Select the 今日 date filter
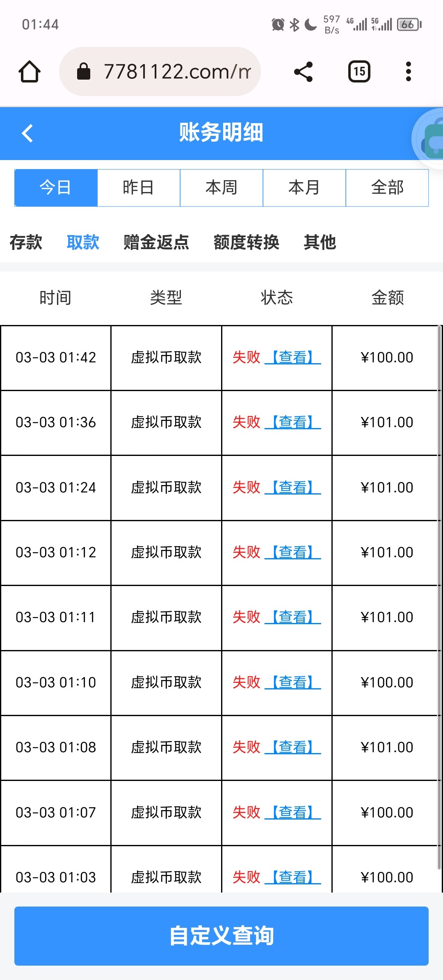 56,188
